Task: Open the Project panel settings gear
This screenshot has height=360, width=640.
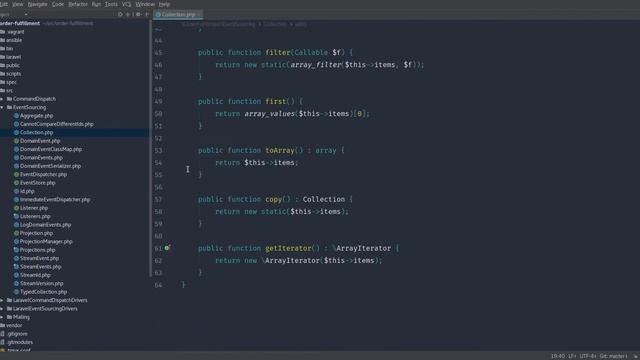Action: pos(138,14)
